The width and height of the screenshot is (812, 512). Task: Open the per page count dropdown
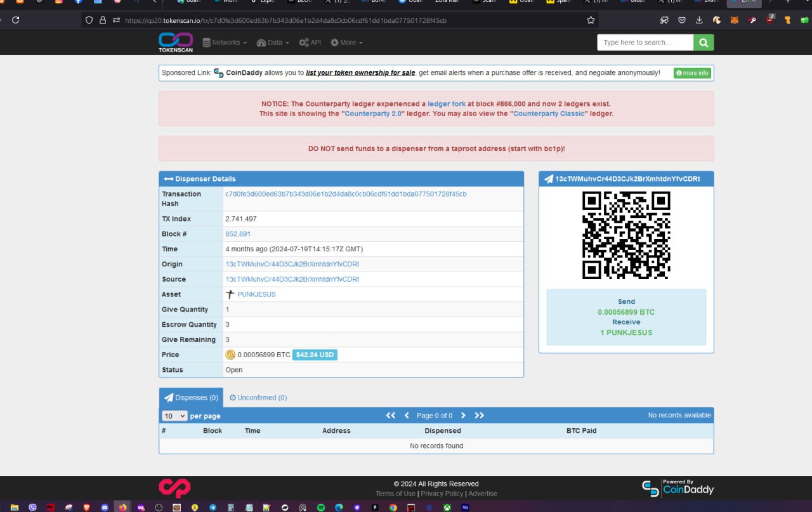[174, 416]
